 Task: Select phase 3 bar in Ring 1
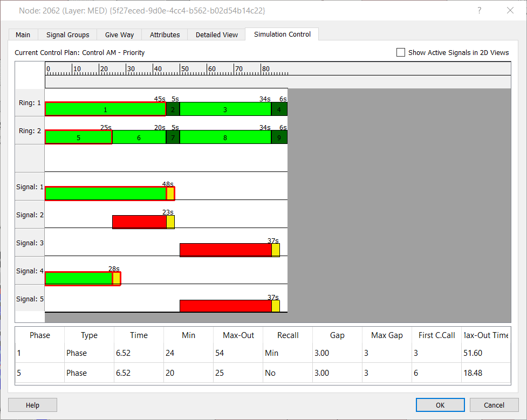pos(225,109)
